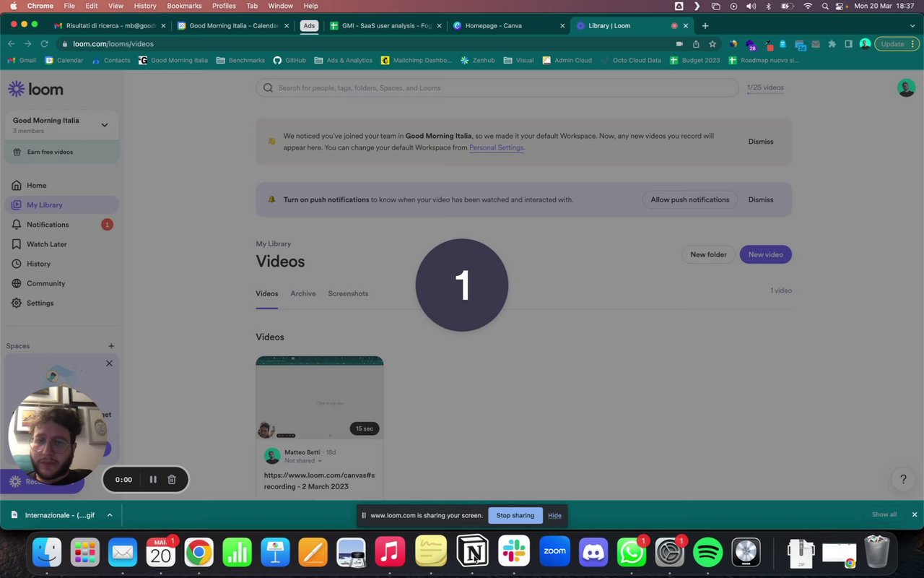Switch to the Screenshots tab
Viewport: 924px width, 578px height.
348,293
